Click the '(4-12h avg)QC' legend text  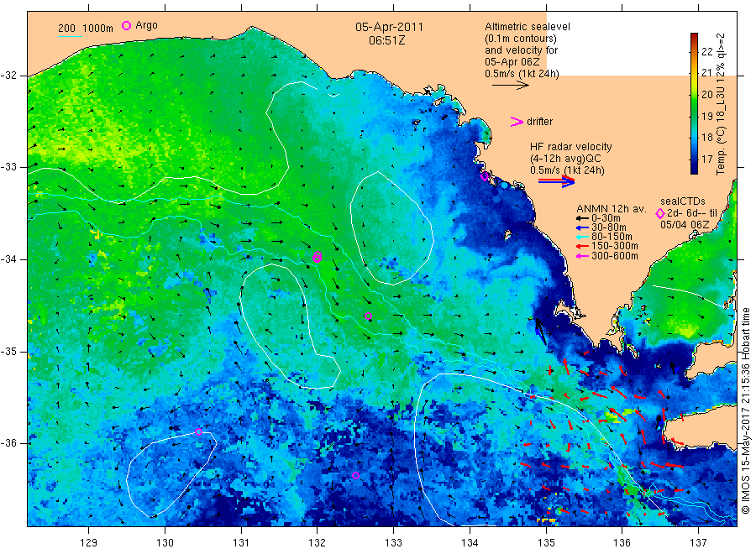click(x=565, y=159)
